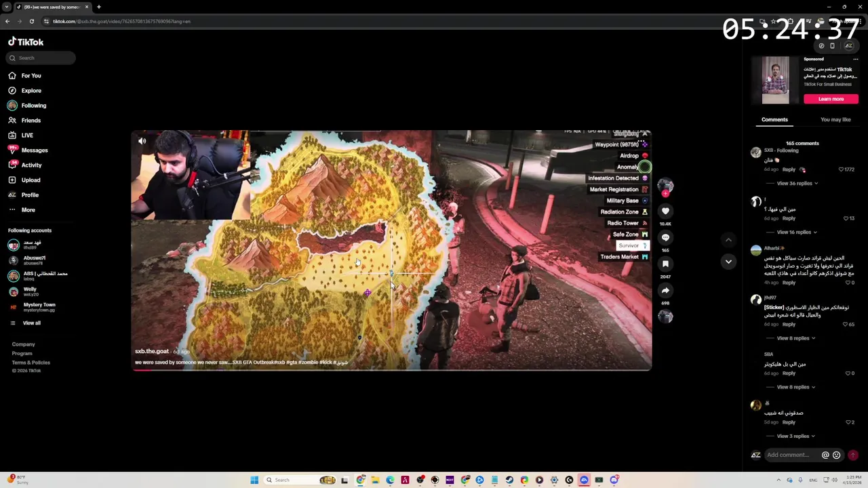This screenshot has width=868, height=488.
Task: Reload the browser page
Action: click(31, 21)
